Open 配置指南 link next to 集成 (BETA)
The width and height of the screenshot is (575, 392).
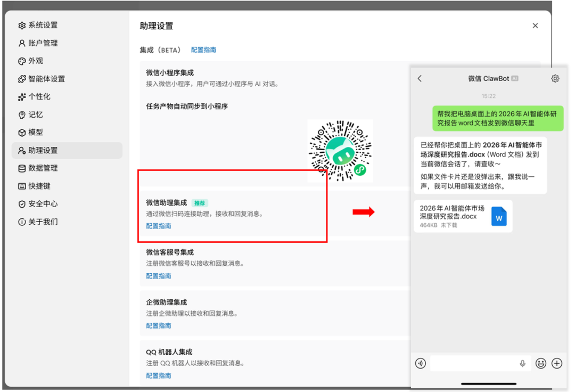[x=203, y=50]
